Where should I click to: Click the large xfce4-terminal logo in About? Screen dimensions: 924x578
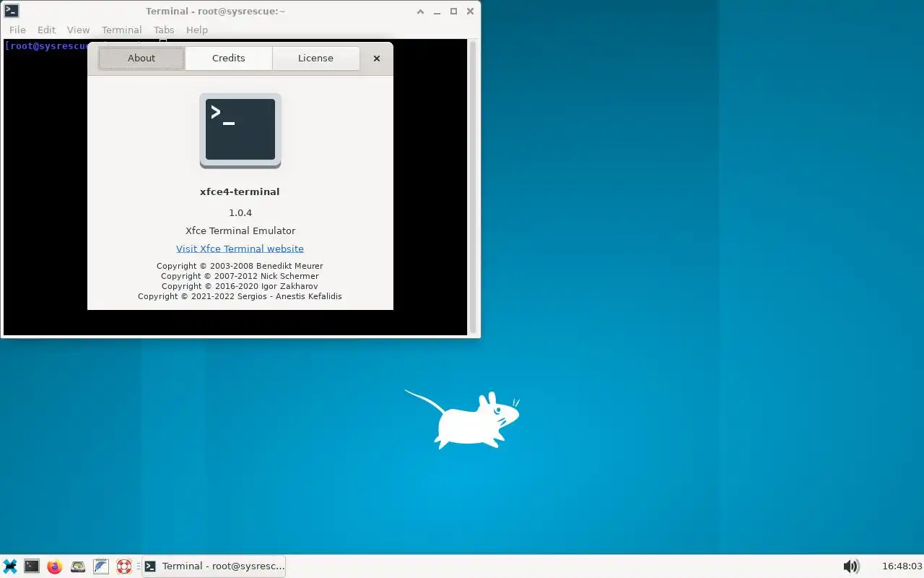pos(240,131)
